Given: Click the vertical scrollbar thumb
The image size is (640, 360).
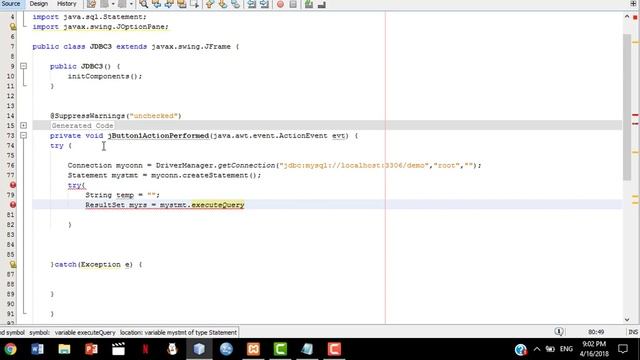Looking at the screenshot, I should pos(627,107).
